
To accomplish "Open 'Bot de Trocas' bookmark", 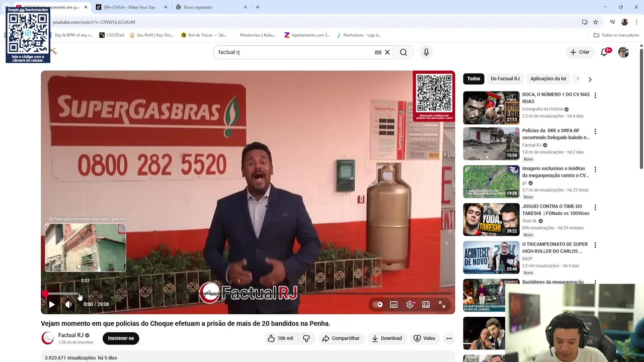I will (x=204, y=35).
